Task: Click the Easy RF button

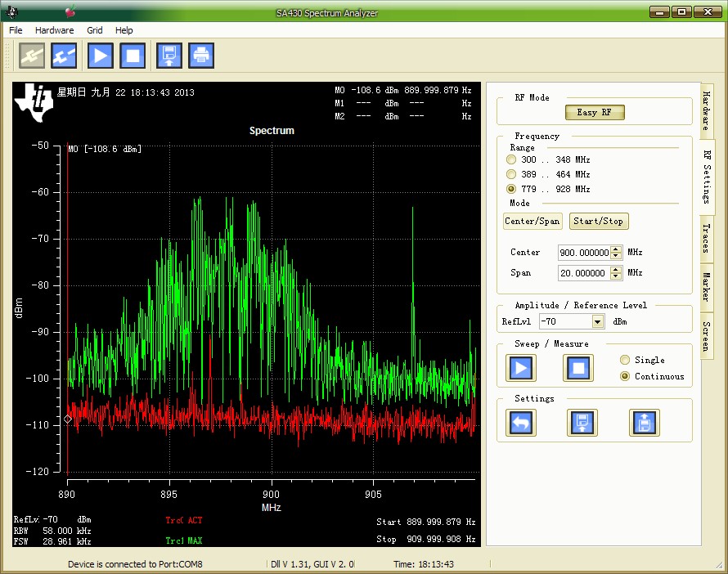Action: tap(595, 112)
